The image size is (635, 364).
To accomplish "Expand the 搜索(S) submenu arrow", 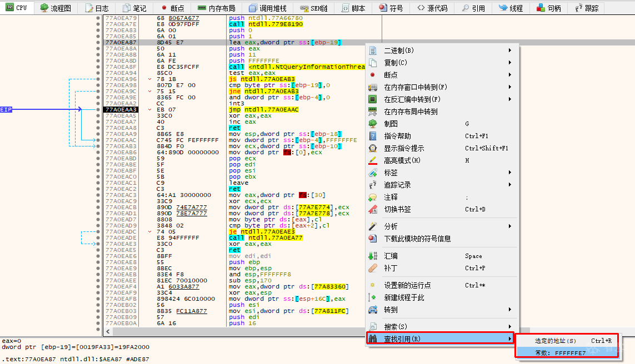I will [x=510, y=327].
